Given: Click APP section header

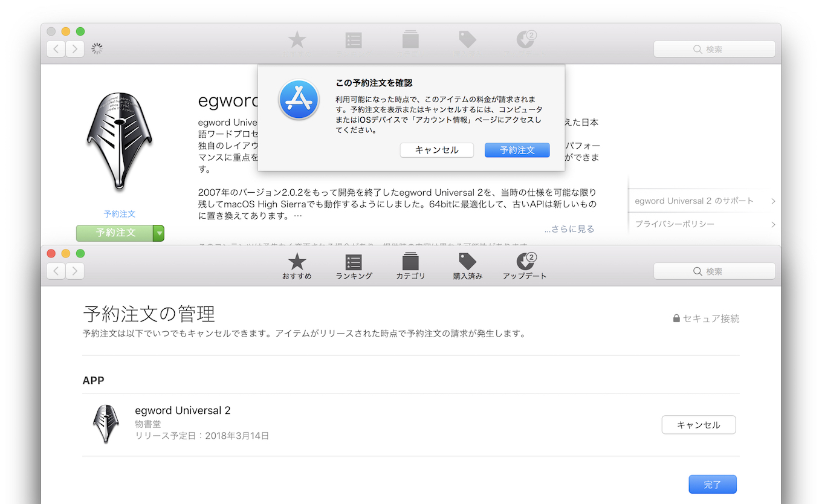Looking at the screenshot, I should [93, 381].
